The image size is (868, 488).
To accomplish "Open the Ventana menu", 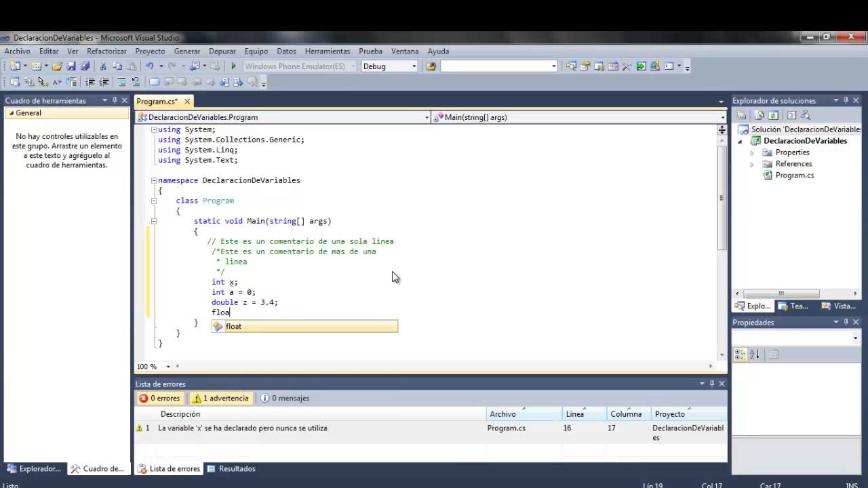I will tap(405, 51).
